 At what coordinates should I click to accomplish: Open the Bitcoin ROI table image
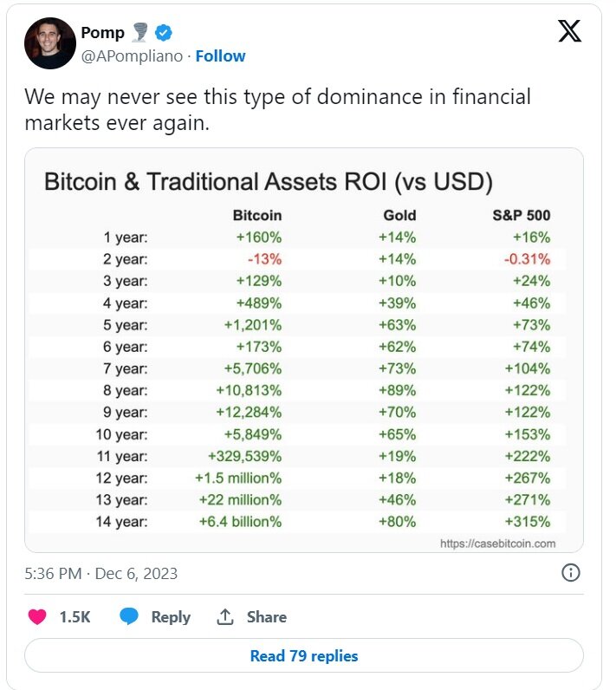point(304,350)
